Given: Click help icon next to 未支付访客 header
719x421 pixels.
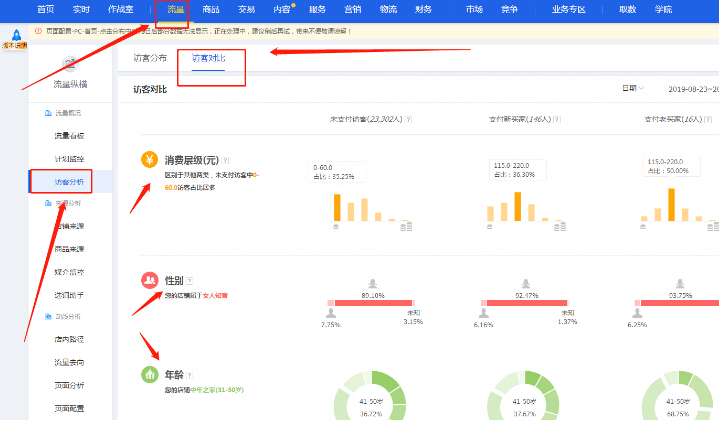Looking at the screenshot, I should (409, 119).
